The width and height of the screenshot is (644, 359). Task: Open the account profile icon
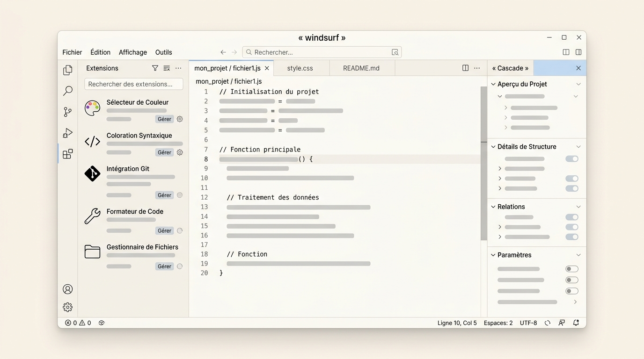tap(68, 289)
